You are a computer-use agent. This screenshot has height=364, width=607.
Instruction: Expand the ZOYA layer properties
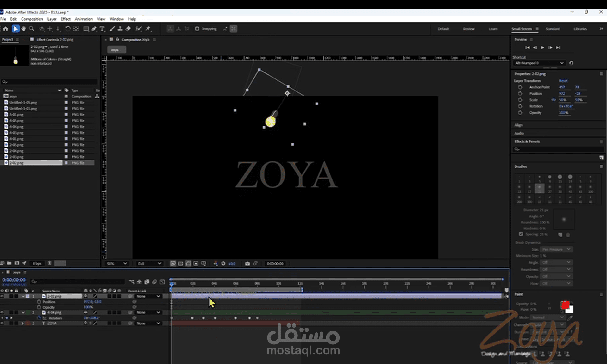pos(22,323)
